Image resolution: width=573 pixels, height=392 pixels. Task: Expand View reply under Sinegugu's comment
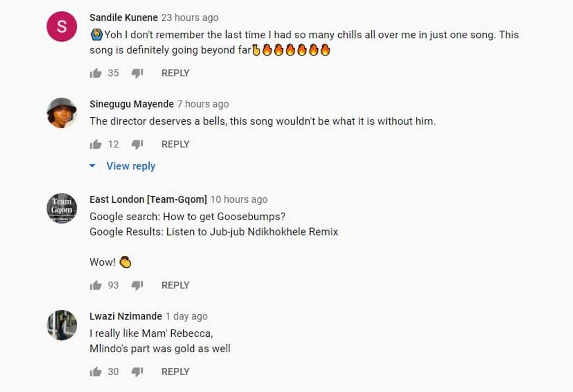coord(130,166)
